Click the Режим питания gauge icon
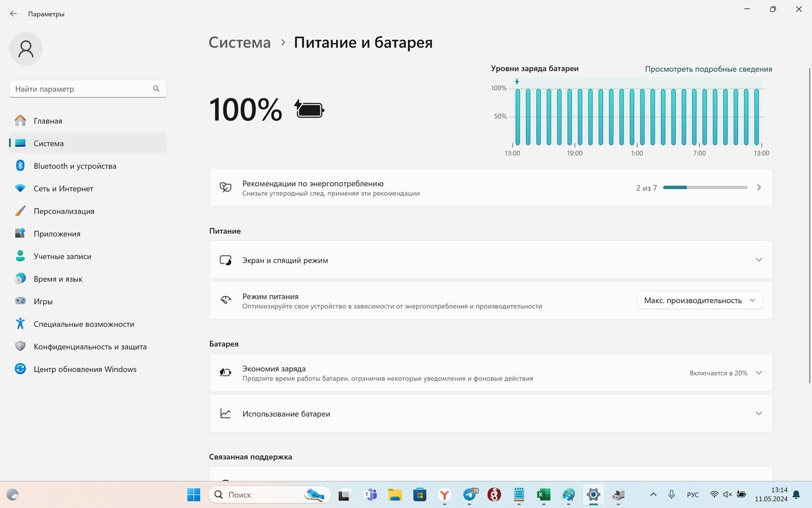 tap(226, 300)
